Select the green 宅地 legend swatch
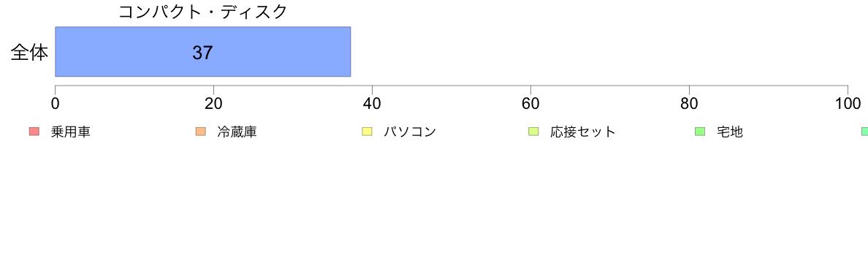This screenshot has height=269, width=868. (x=700, y=132)
